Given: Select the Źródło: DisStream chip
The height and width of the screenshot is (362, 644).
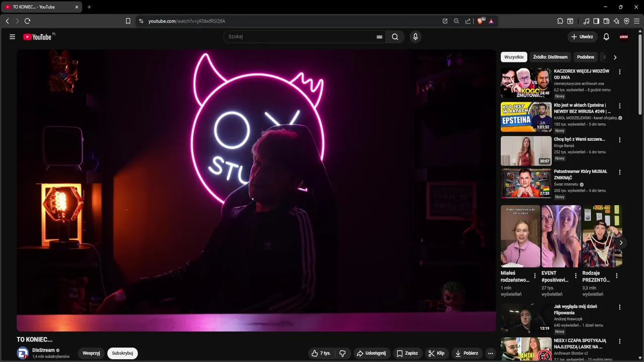Looking at the screenshot, I should pyautogui.click(x=550, y=57).
